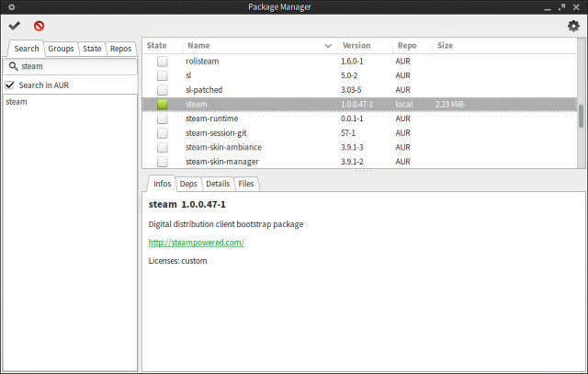Image resolution: width=588 pixels, height=374 pixels.
Task: Click version 57-1 cell
Action: click(348, 133)
